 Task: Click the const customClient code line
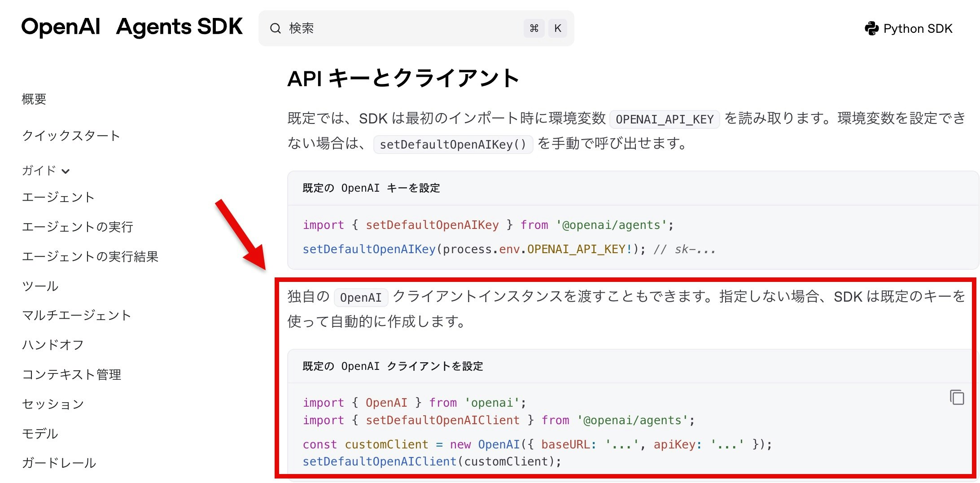(537, 444)
